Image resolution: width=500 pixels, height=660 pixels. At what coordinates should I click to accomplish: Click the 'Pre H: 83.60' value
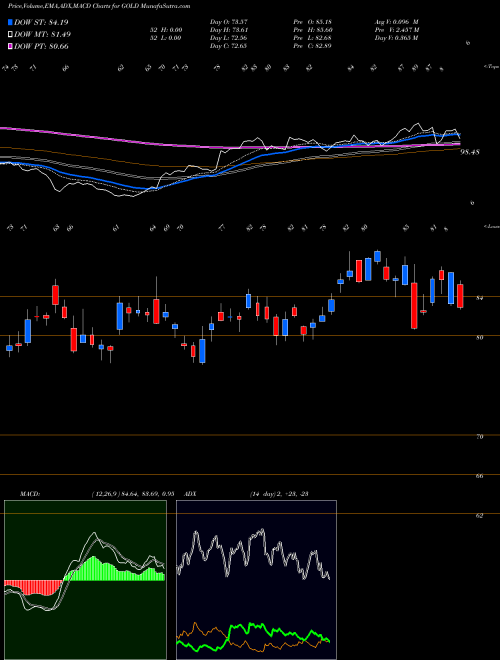(312, 30)
